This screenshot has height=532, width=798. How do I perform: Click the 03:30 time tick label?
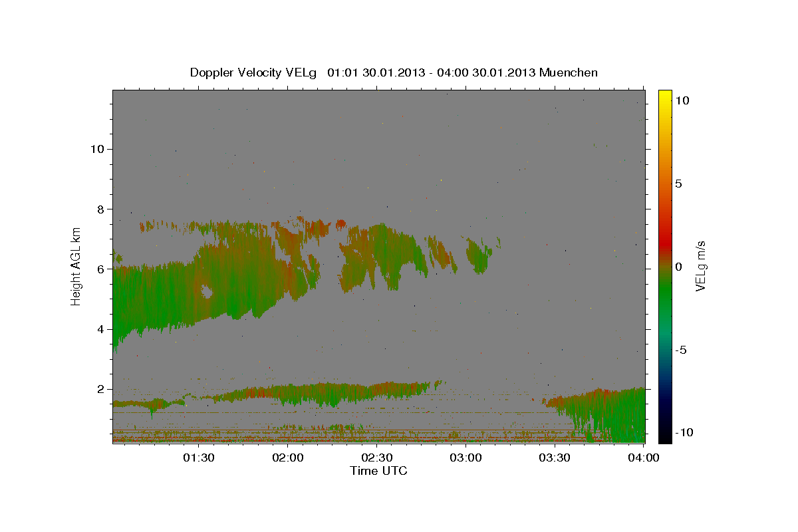pyautogui.click(x=555, y=458)
